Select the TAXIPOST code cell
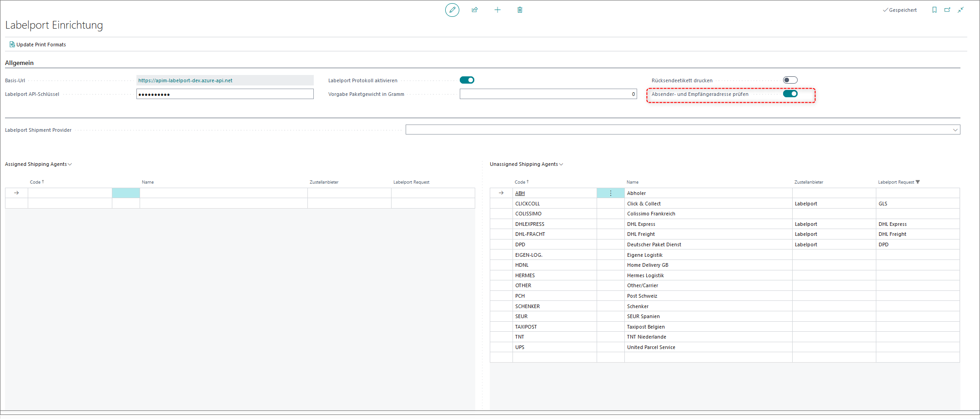 (x=555, y=327)
